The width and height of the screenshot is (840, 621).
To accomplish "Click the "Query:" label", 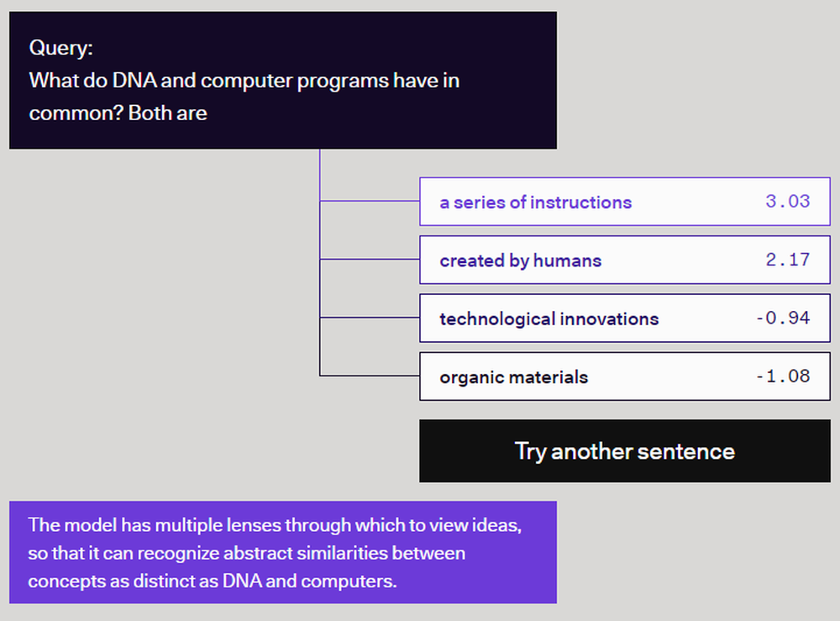I will click(x=60, y=48).
